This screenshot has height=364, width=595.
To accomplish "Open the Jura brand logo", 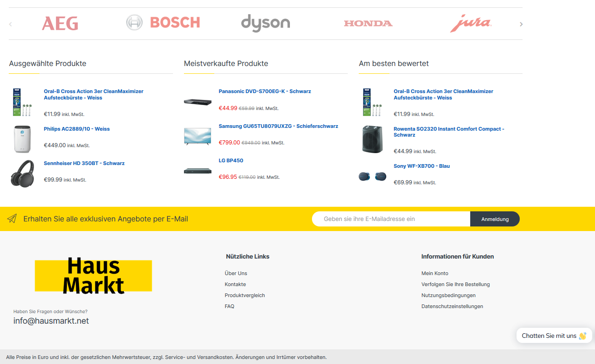I will [471, 23].
